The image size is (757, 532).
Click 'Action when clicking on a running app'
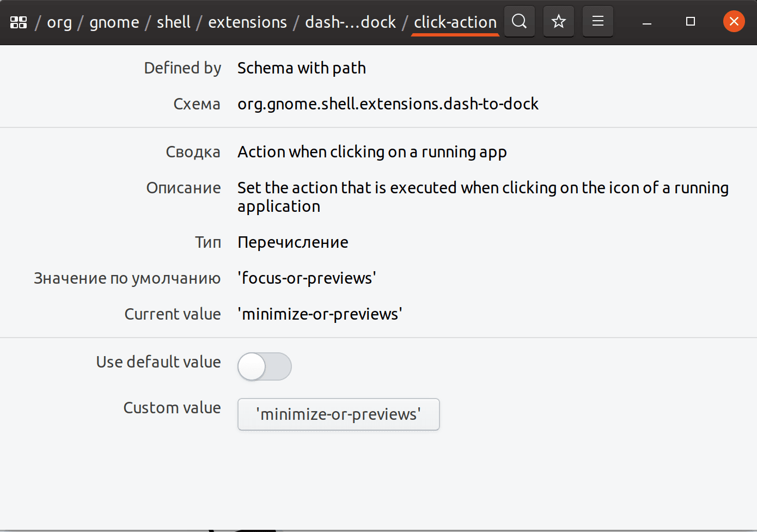coord(372,152)
